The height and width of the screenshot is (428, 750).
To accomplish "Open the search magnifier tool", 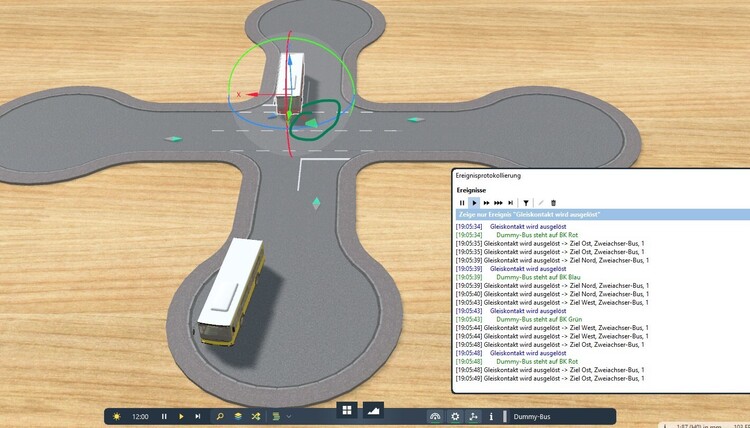I will pos(221,416).
